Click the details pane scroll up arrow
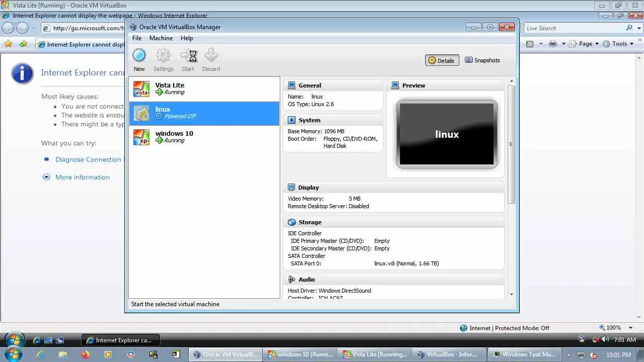Viewport: 644px width, 362px height. tap(512, 81)
